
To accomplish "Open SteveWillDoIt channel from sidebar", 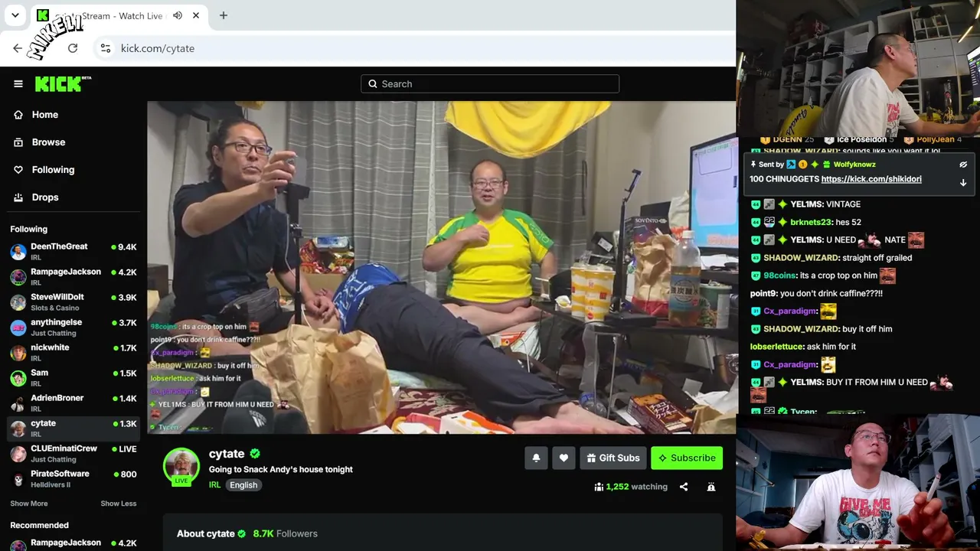I will click(73, 302).
